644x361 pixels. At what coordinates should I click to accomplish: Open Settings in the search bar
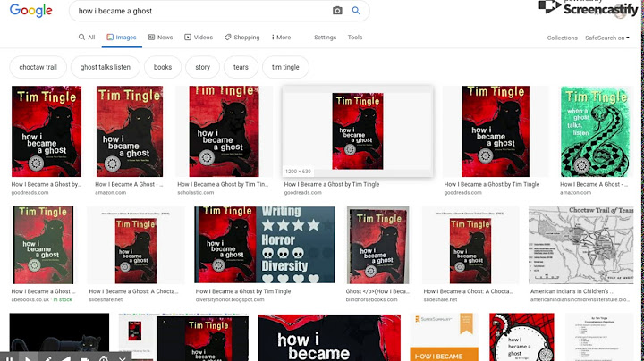point(325,38)
